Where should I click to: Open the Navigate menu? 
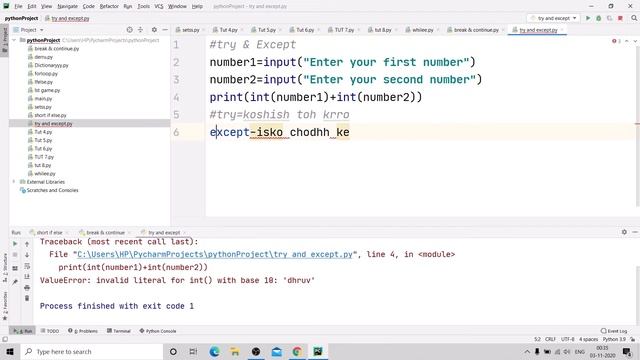point(67,6)
